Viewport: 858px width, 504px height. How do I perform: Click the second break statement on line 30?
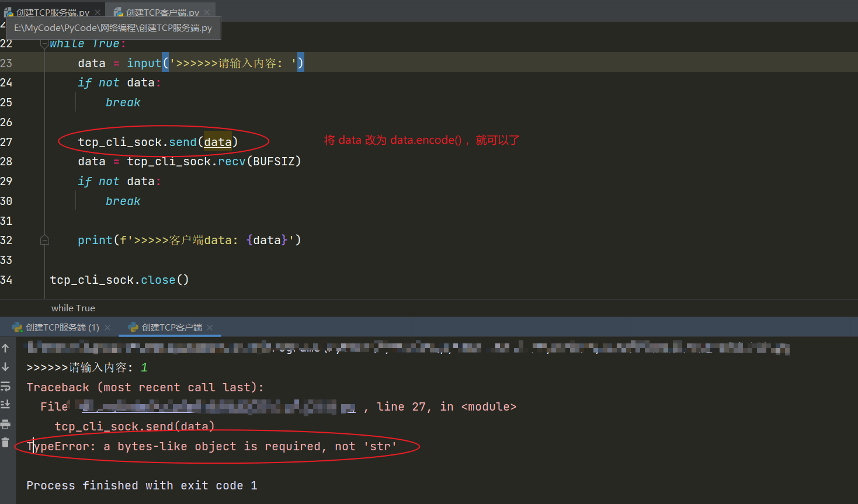pyautogui.click(x=123, y=201)
